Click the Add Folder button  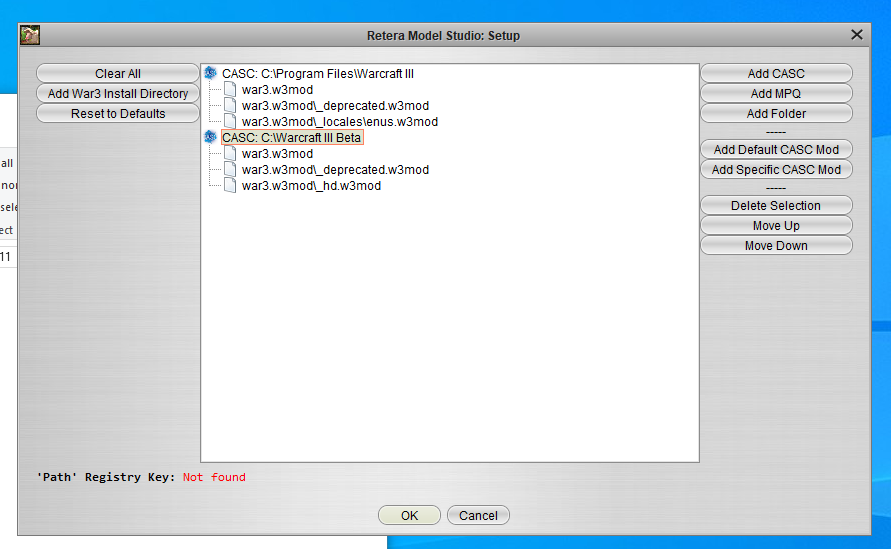[776, 113]
